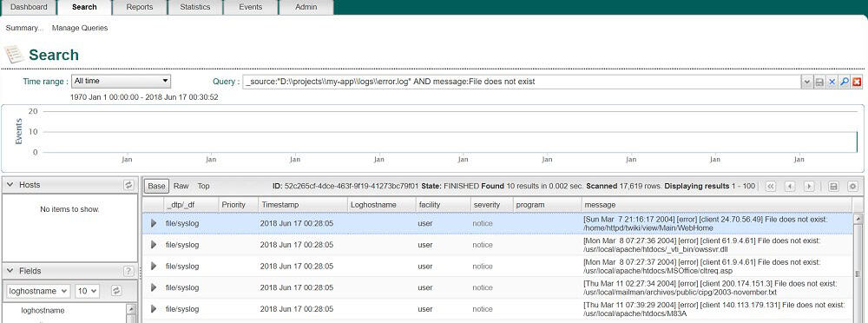Sort by the _dtp/_df column header

tap(191, 205)
